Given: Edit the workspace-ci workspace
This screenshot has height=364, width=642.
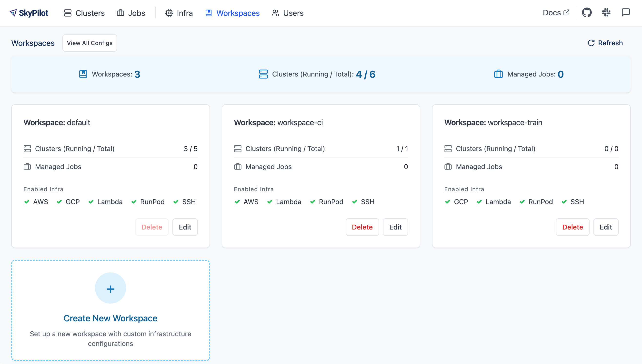Looking at the screenshot, I should [x=395, y=227].
